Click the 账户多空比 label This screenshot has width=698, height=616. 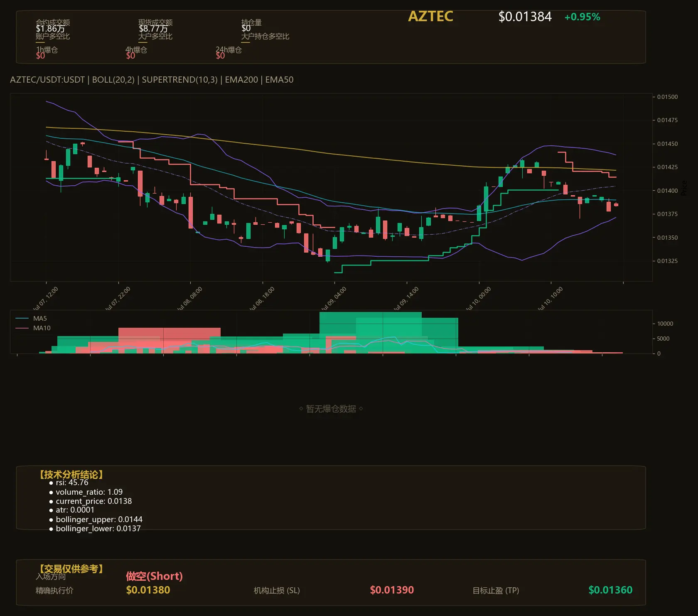click(x=53, y=36)
